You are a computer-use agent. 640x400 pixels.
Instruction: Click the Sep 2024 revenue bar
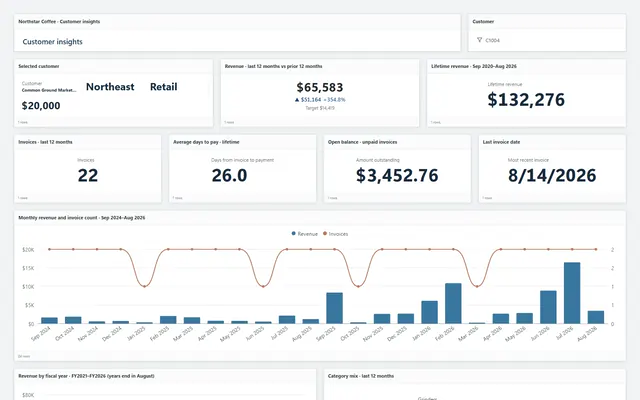[x=49, y=320]
